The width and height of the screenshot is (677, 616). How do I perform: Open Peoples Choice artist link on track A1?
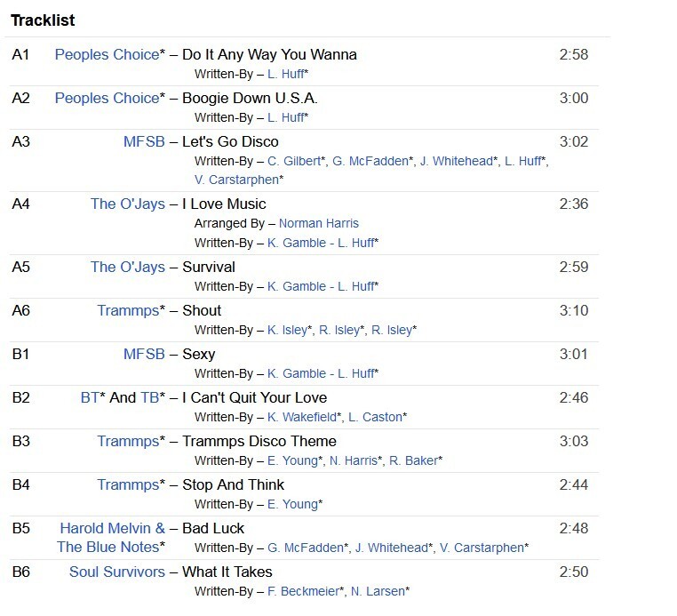click(x=108, y=54)
